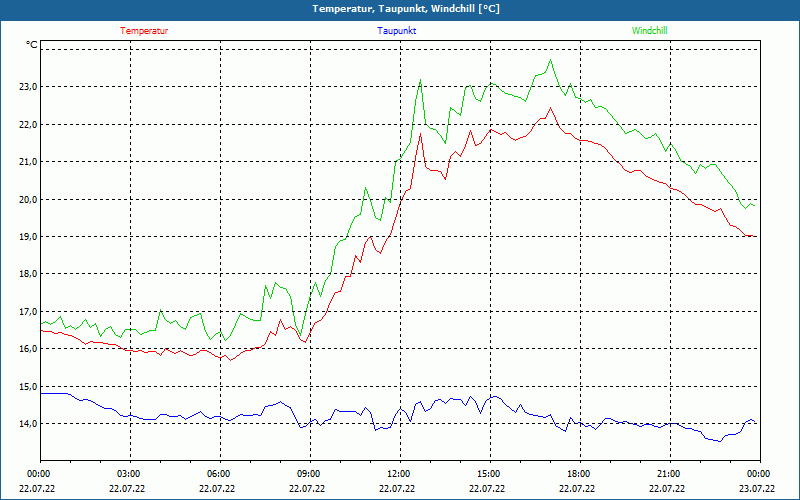Select the 12:00 time axis label
This screenshot has width=800, height=500.
coord(398,474)
